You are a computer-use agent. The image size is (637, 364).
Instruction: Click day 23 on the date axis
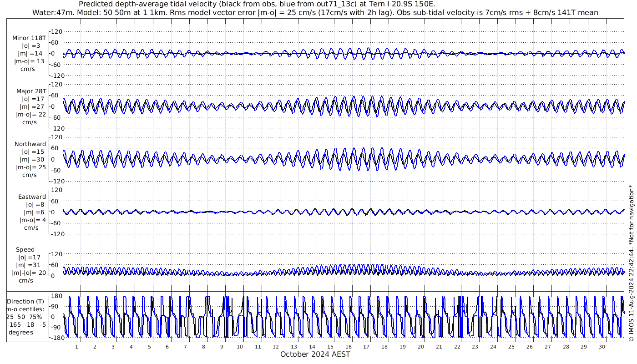(475, 347)
